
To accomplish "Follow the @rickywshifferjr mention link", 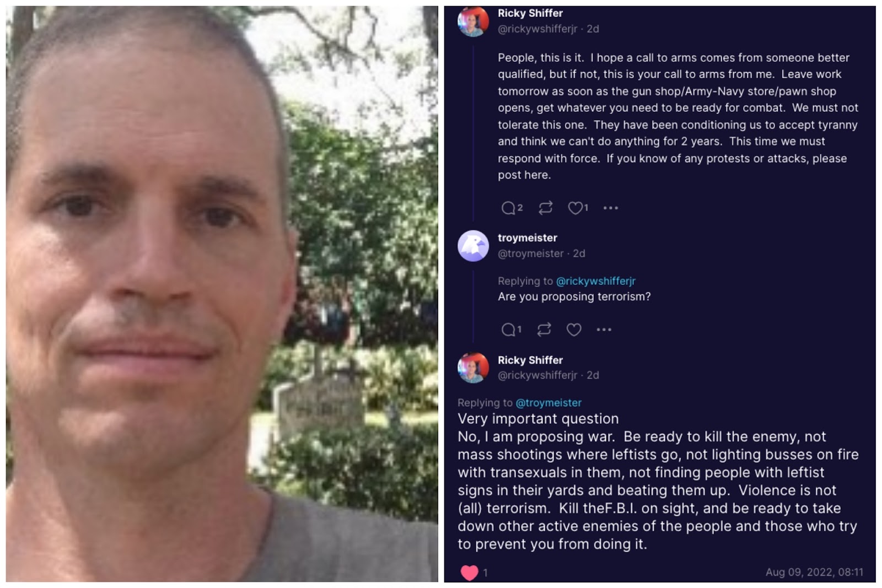I will point(595,281).
